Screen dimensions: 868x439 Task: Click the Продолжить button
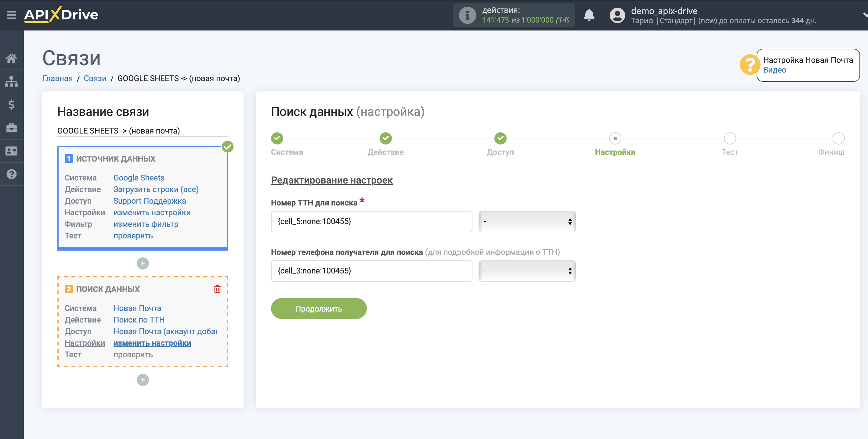[x=319, y=309]
